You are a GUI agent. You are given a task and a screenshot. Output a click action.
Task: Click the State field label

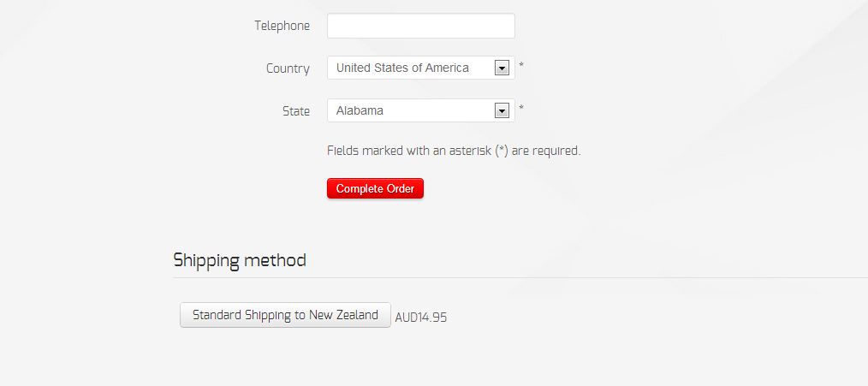tap(296, 111)
